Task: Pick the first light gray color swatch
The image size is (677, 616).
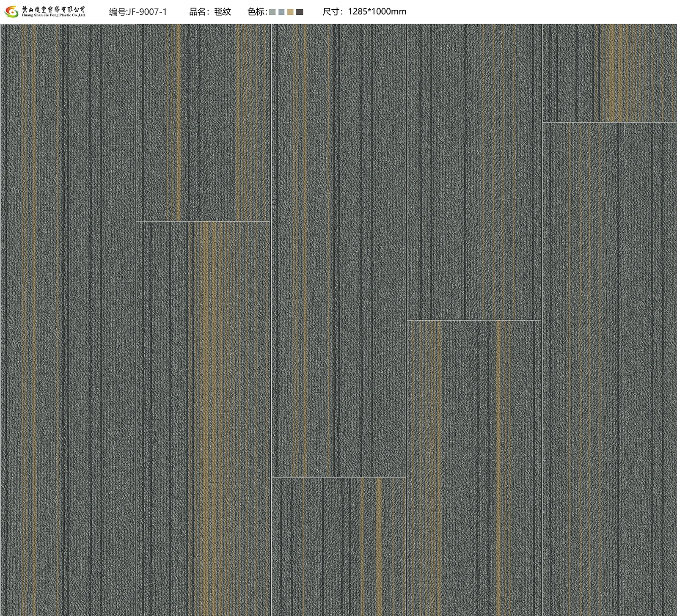Action: tap(272, 12)
